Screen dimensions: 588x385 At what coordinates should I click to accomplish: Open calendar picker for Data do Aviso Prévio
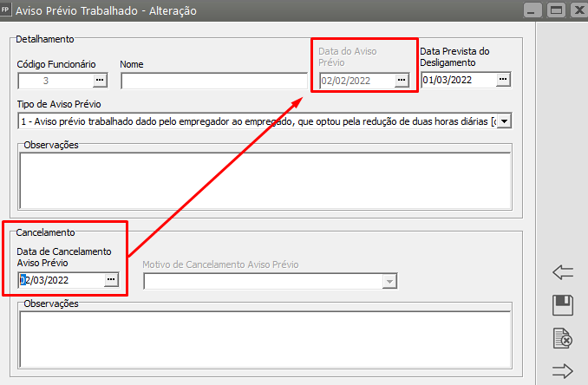pyautogui.click(x=402, y=81)
